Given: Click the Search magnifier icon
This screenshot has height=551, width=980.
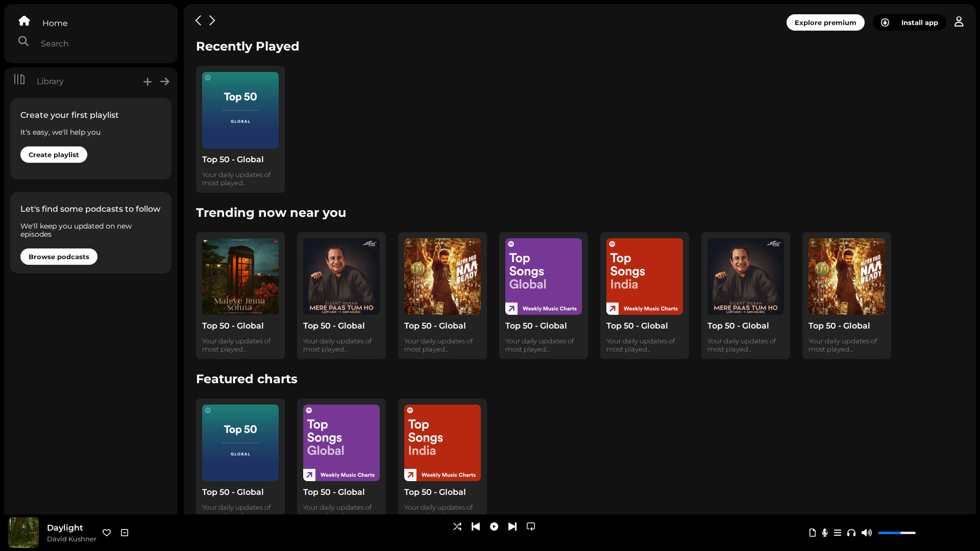Looking at the screenshot, I should [x=23, y=41].
